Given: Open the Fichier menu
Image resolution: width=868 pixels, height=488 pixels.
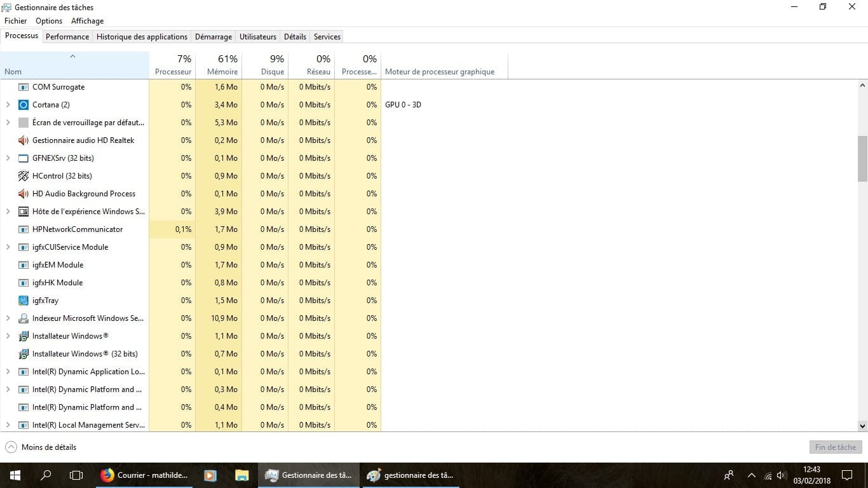Looking at the screenshot, I should pos(16,21).
